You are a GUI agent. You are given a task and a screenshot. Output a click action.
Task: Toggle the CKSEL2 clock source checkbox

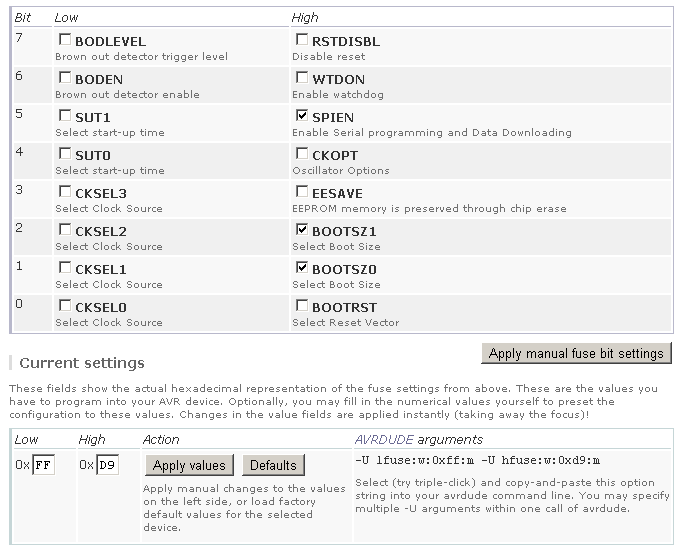coord(65,230)
